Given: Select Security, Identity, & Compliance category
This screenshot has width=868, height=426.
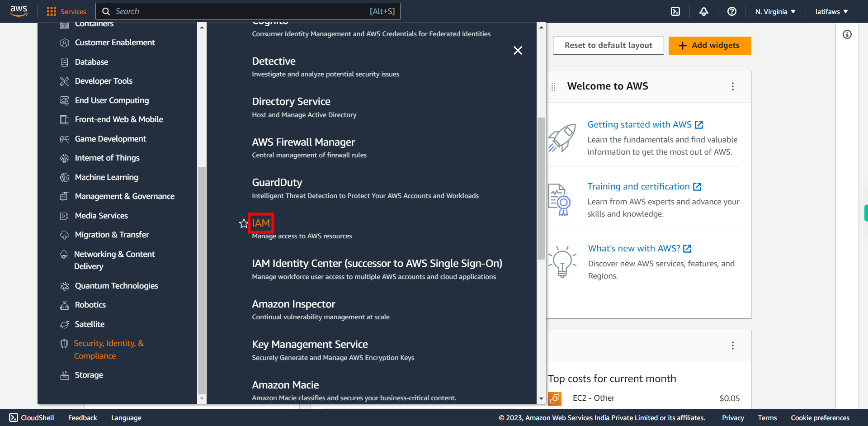Looking at the screenshot, I should tap(109, 350).
